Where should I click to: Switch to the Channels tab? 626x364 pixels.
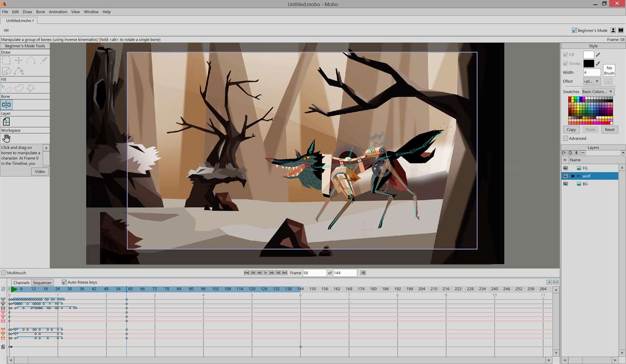(21, 283)
